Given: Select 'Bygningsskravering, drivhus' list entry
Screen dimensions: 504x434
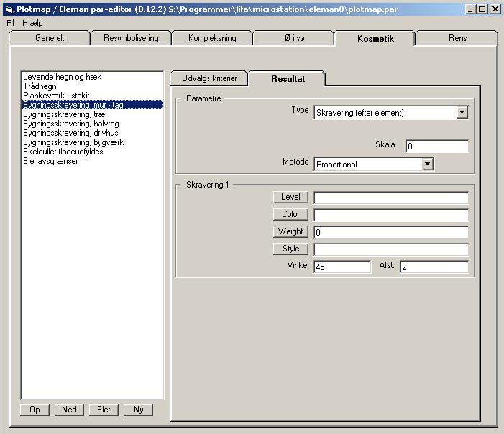Looking at the screenshot, I should tap(92, 133).
